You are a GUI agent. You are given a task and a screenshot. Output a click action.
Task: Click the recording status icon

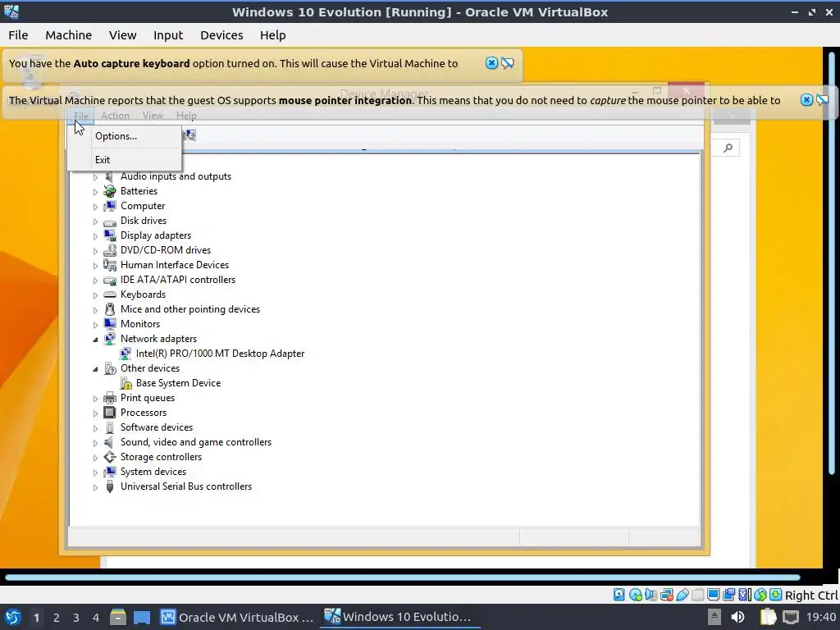(x=728, y=595)
